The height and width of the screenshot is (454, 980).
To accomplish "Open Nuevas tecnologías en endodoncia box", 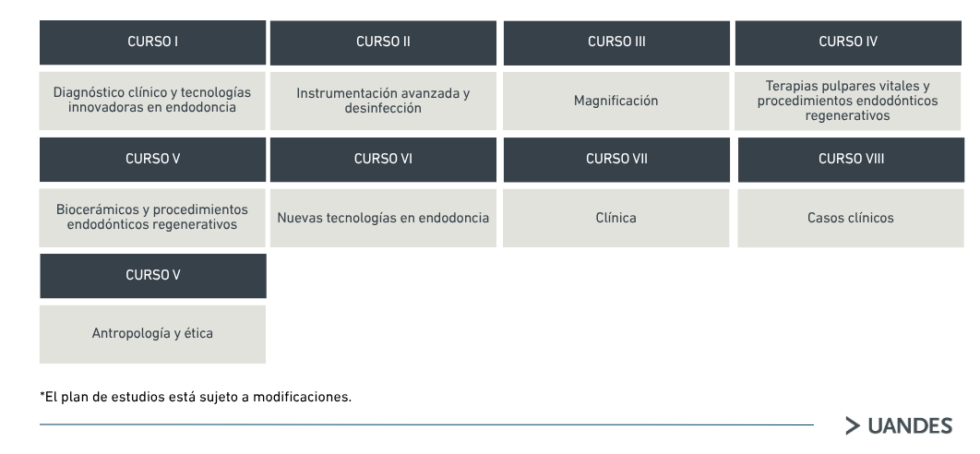I will pyautogui.click(x=383, y=218).
